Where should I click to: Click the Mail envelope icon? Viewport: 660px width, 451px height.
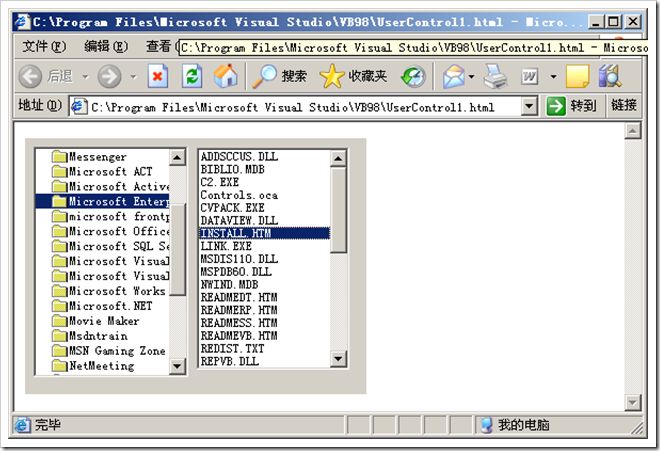point(453,77)
